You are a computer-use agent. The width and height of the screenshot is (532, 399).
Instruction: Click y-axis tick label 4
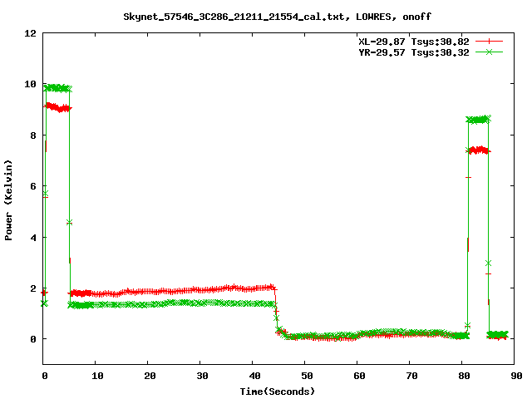(33, 238)
